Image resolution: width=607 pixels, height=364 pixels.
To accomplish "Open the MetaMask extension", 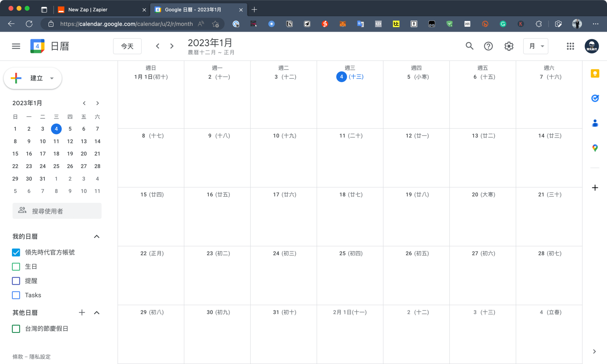I will tap(343, 24).
